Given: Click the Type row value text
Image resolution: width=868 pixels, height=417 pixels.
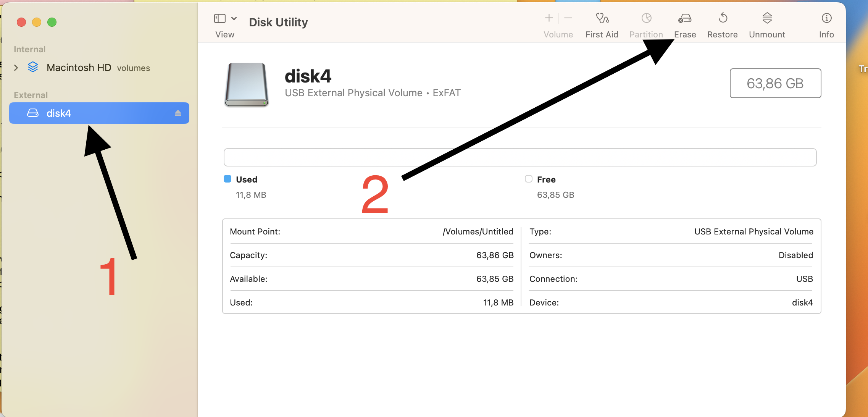Looking at the screenshot, I should click(x=754, y=231).
